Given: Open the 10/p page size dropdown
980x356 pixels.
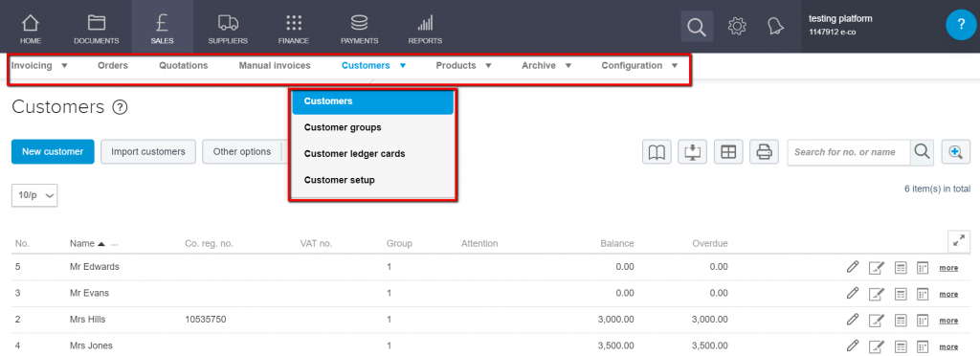Looking at the screenshot, I should [34, 195].
